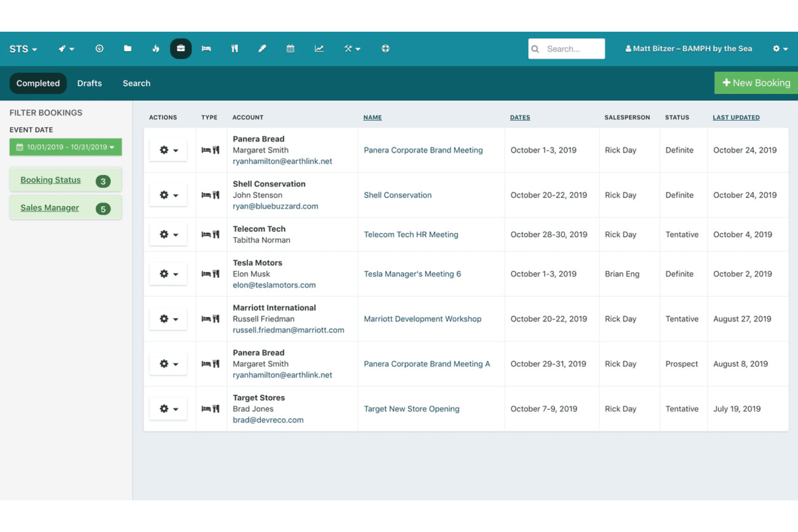The width and height of the screenshot is (798, 532).
Task: Click the russell.friedman@marriott.com email link
Action: [x=288, y=330]
